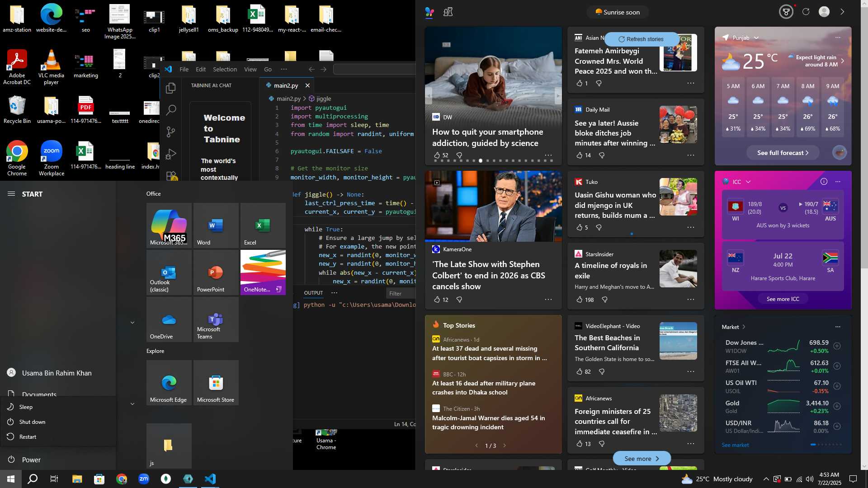Click Windows Start button on taskbar

(11, 479)
